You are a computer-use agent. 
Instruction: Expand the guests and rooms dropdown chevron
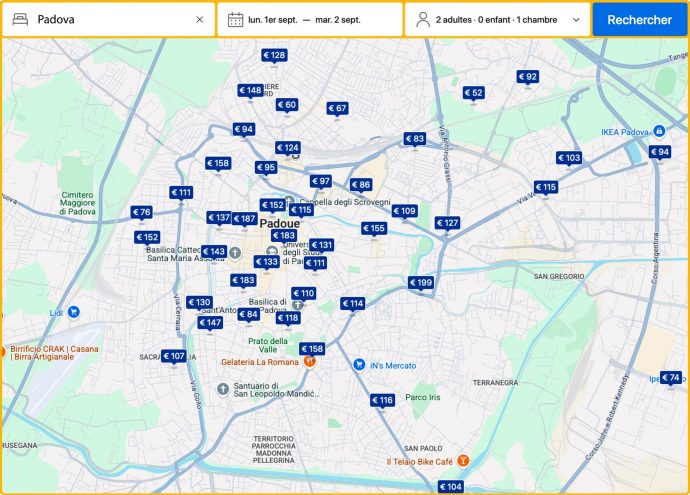point(576,19)
